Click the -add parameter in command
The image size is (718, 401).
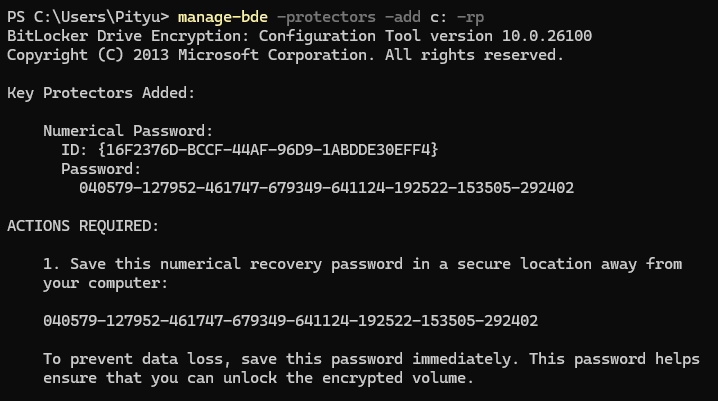click(x=403, y=17)
